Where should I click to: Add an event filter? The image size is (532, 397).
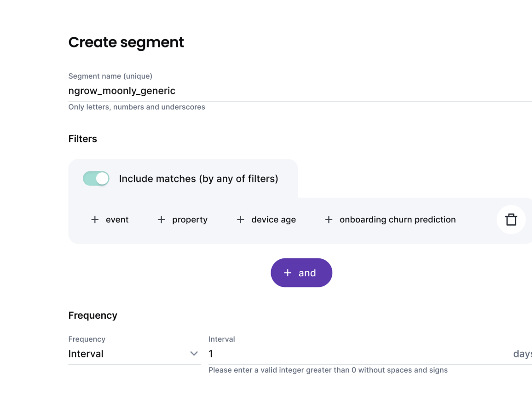(x=110, y=220)
